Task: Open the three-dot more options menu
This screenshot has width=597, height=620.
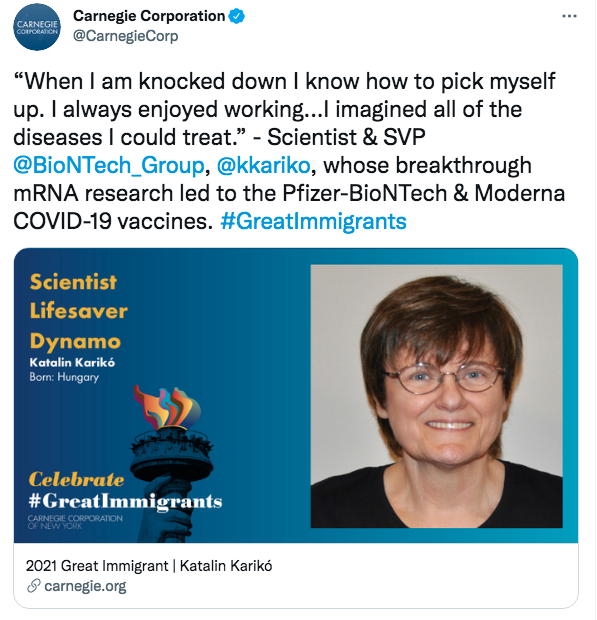Action: click(x=569, y=16)
